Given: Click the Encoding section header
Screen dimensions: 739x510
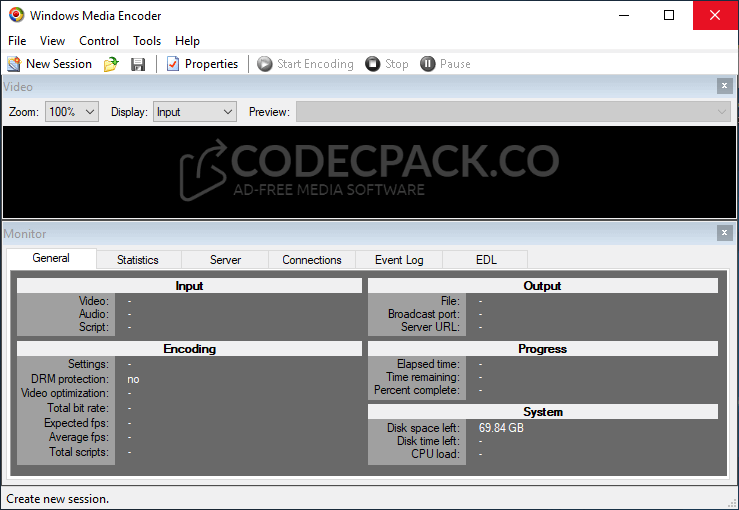Looking at the screenshot, I should click(x=189, y=349).
